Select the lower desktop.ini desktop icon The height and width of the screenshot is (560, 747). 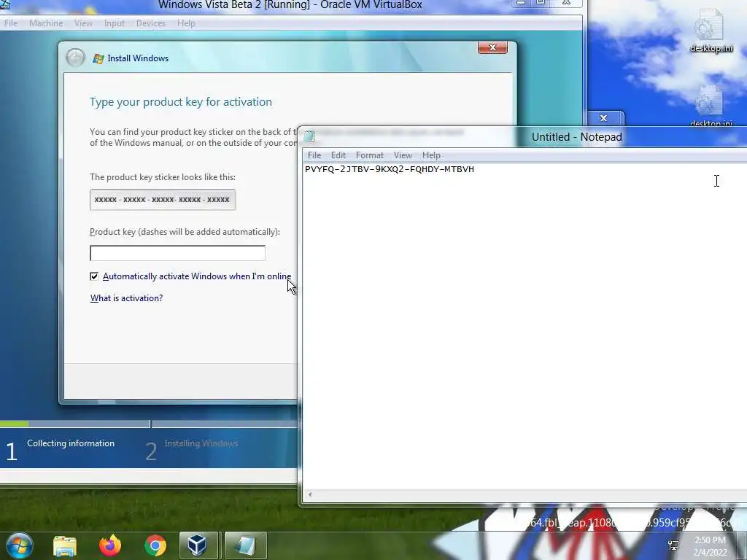(x=711, y=106)
